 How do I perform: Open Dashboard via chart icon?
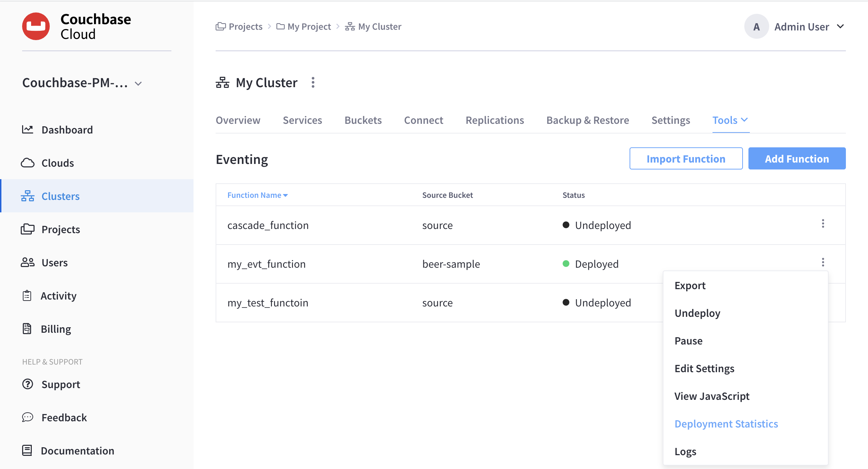coord(28,130)
